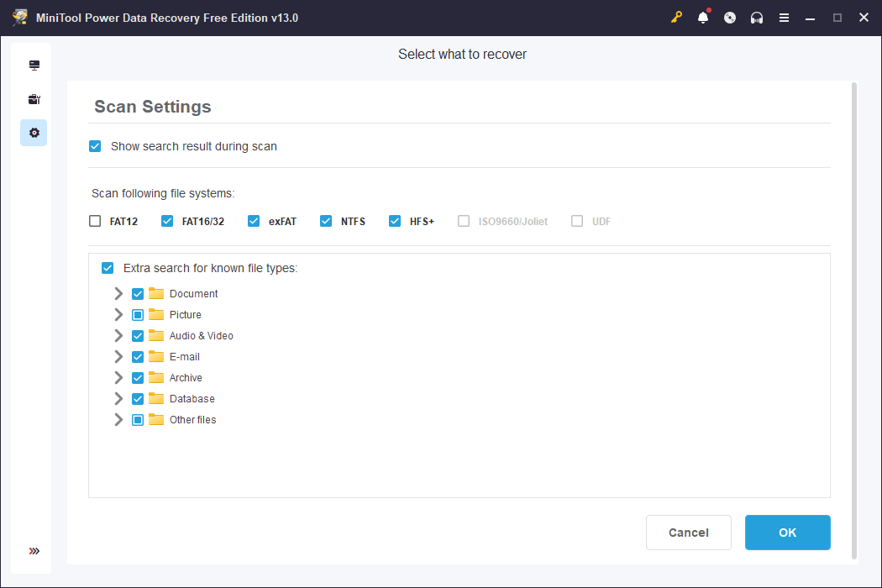The width and height of the screenshot is (882, 588).
Task: Expand the sidebar with the double-arrow icon
Action: pos(34,551)
